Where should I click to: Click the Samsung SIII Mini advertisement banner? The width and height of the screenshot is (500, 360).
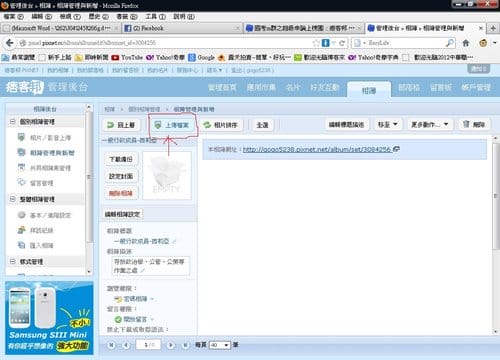[x=49, y=318]
